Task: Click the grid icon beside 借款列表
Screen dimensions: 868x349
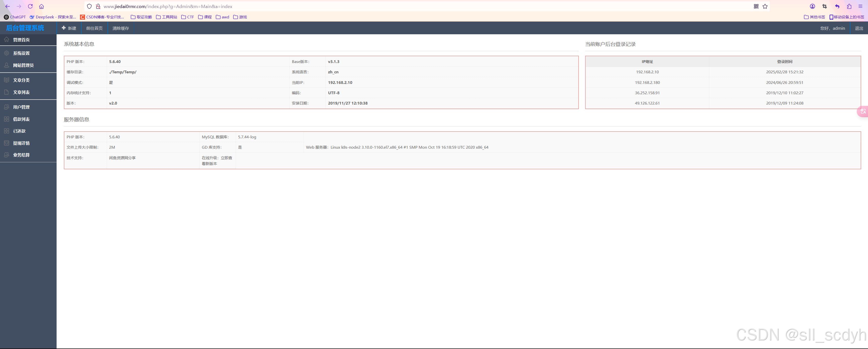Action: tap(6, 119)
